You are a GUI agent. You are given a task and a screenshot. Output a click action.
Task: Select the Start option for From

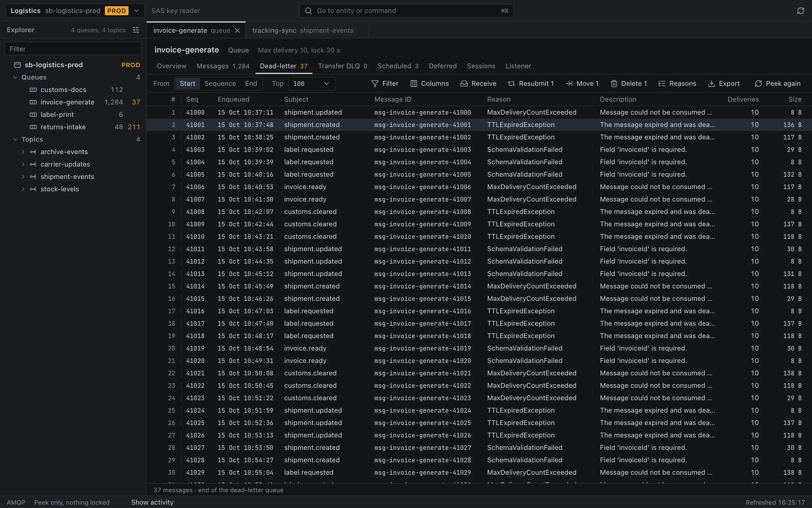187,83
